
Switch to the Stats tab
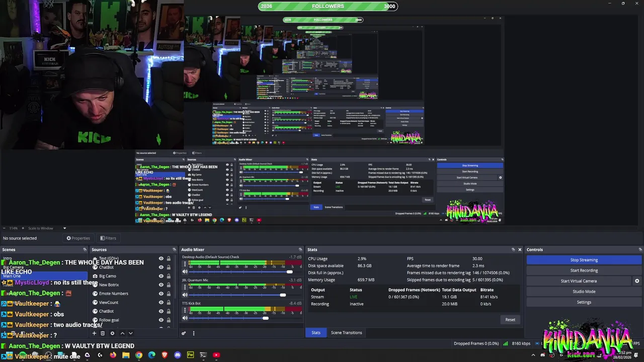point(316,333)
